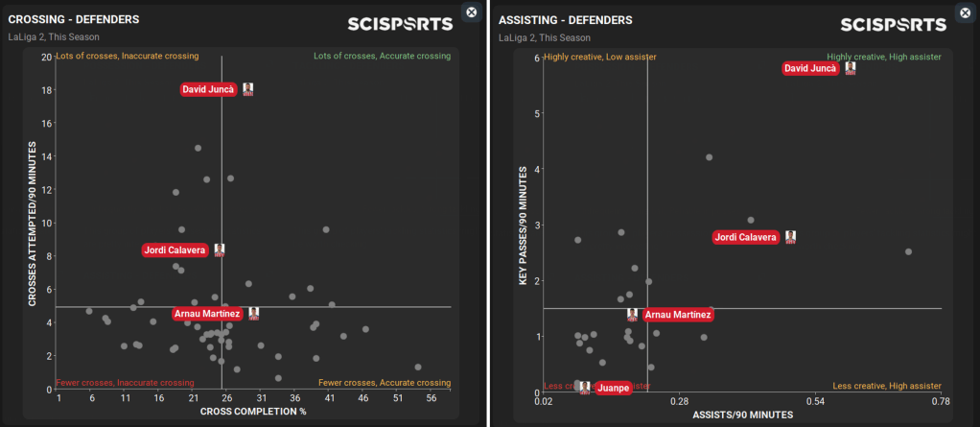Click the gray point above four key passes per 90
Screen dimensions: 980x427
710,157
